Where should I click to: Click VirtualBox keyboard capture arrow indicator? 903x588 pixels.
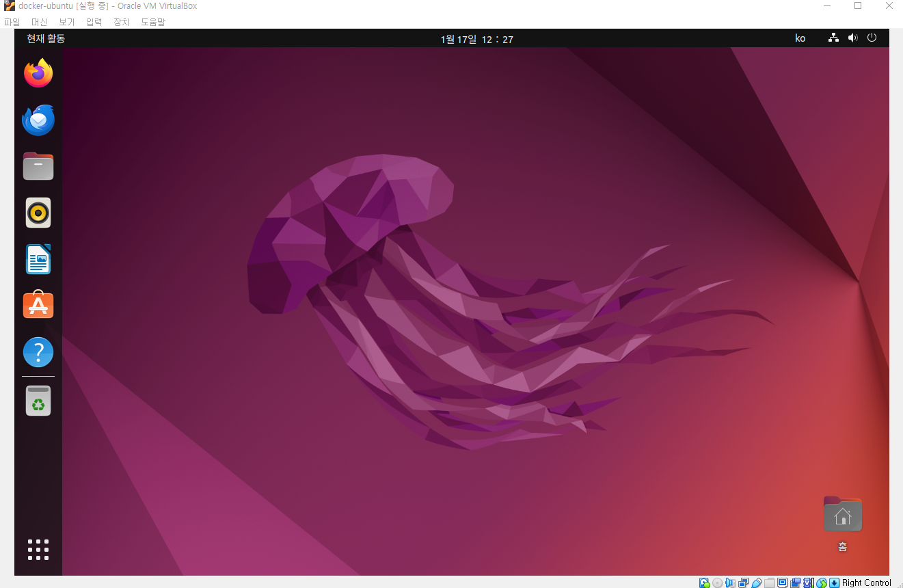(834, 583)
